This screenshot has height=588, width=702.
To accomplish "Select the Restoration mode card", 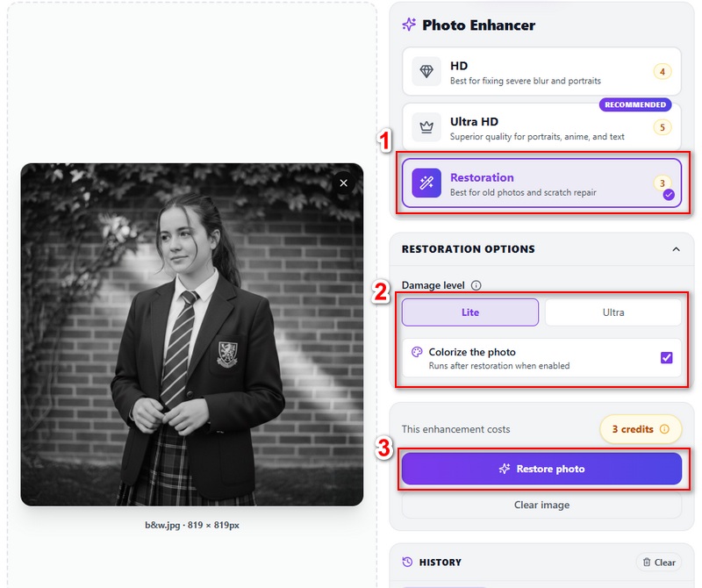I will [541, 183].
